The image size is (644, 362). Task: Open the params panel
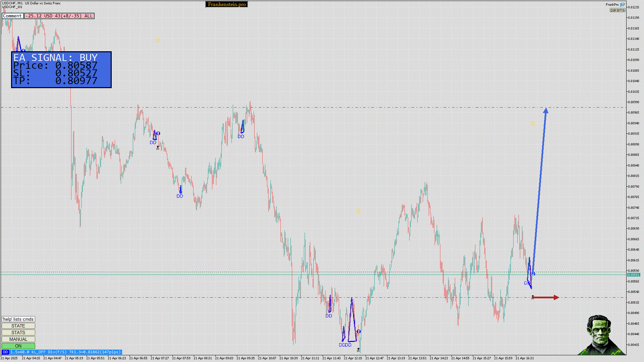coord(617,10)
